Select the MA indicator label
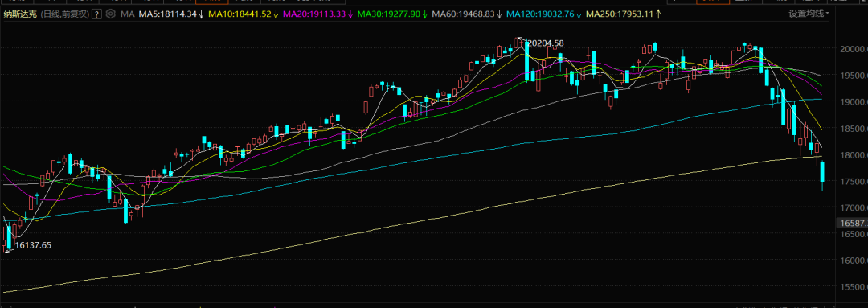 pyautogui.click(x=127, y=14)
